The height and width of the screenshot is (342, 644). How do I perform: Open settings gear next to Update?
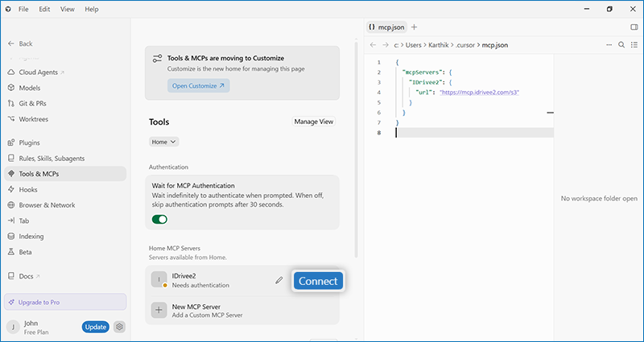[x=119, y=327]
